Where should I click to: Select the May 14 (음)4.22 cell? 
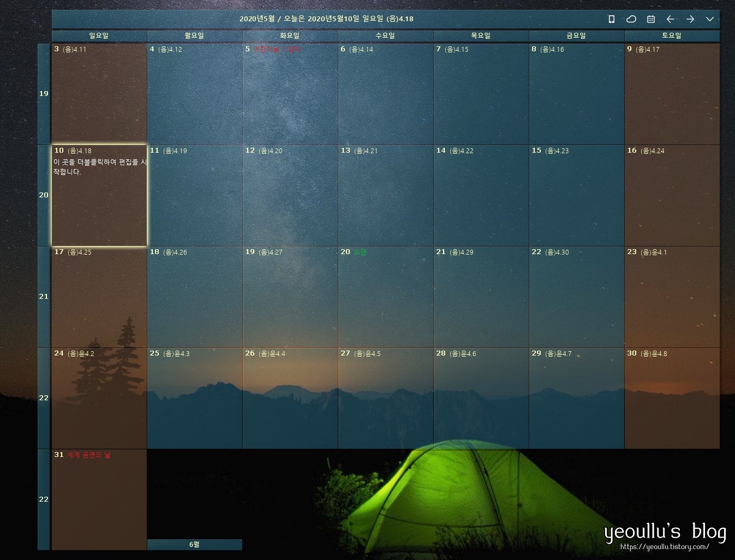click(481, 195)
